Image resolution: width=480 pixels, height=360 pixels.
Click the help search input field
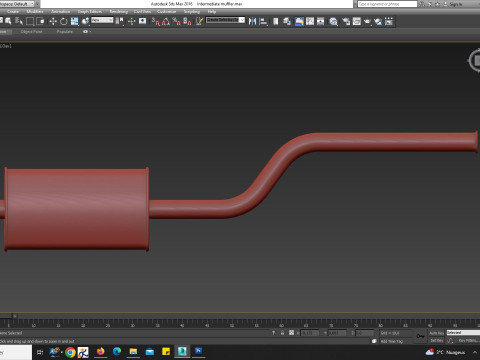pos(387,4)
